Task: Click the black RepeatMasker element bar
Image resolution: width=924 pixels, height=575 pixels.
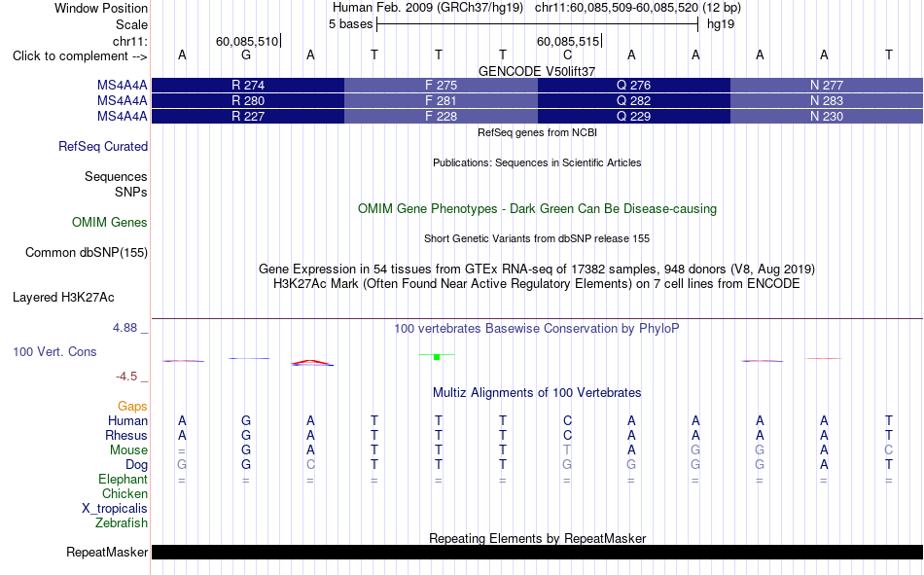Action: (537, 552)
